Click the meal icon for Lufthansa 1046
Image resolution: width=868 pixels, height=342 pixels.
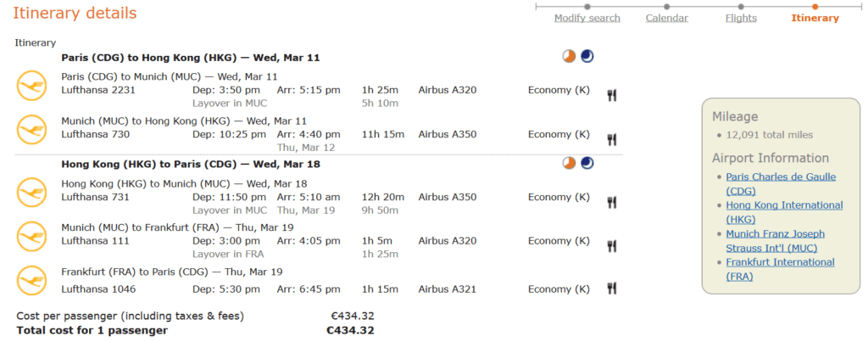(x=612, y=288)
